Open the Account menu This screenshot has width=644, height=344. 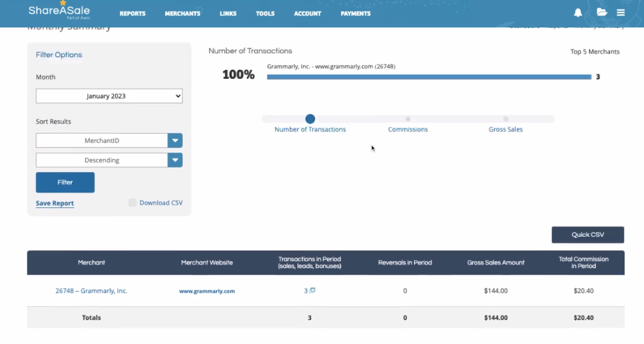(x=307, y=14)
